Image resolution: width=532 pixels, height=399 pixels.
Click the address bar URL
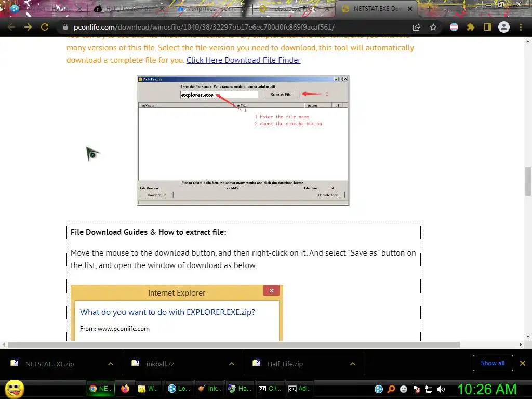click(204, 27)
